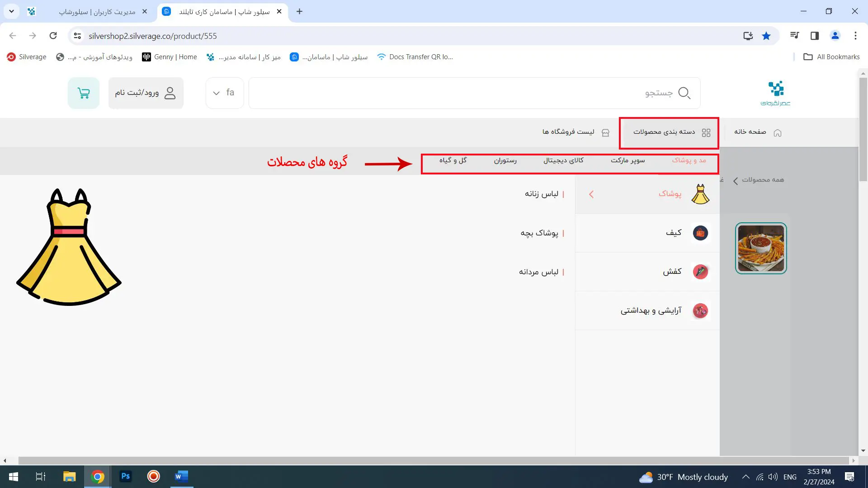Select the رستوران category tab
The height and width of the screenshot is (488, 868).
pos(505,160)
